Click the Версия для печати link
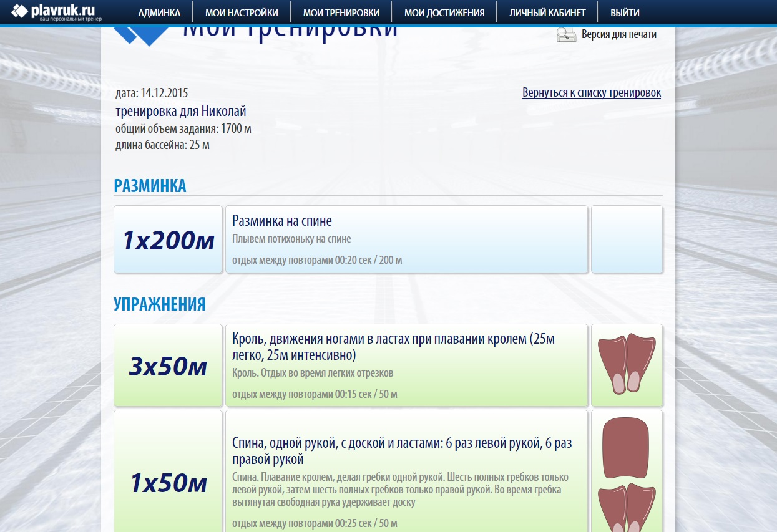The image size is (777, 532). click(619, 34)
